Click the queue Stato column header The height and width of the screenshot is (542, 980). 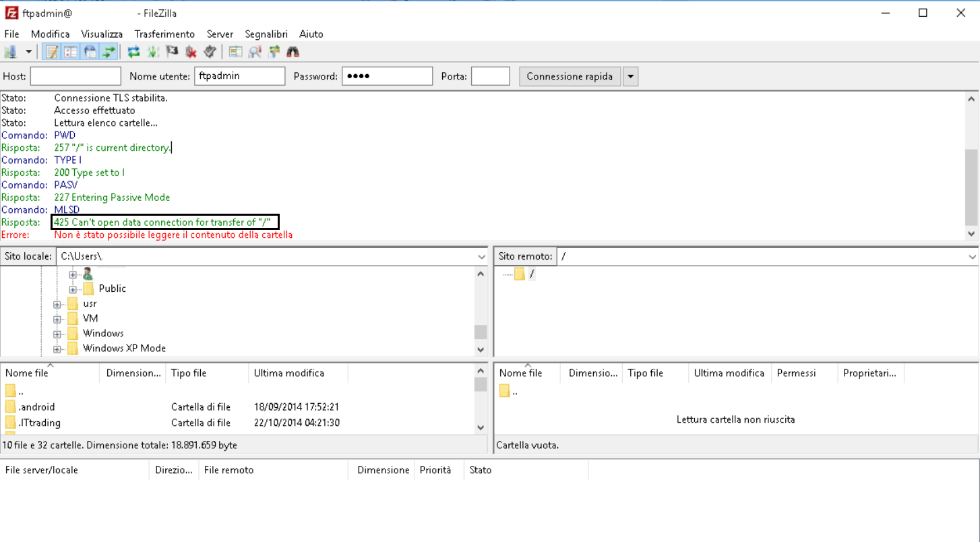point(526,470)
